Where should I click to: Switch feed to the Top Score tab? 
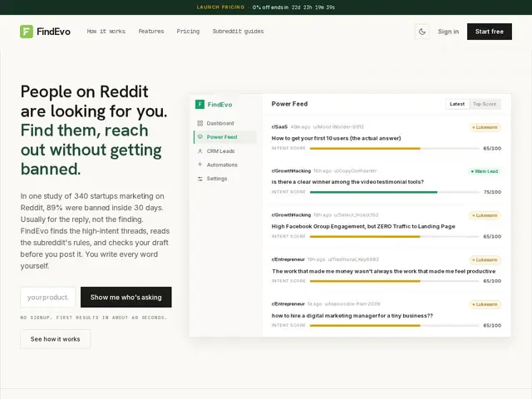(x=485, y=104)
